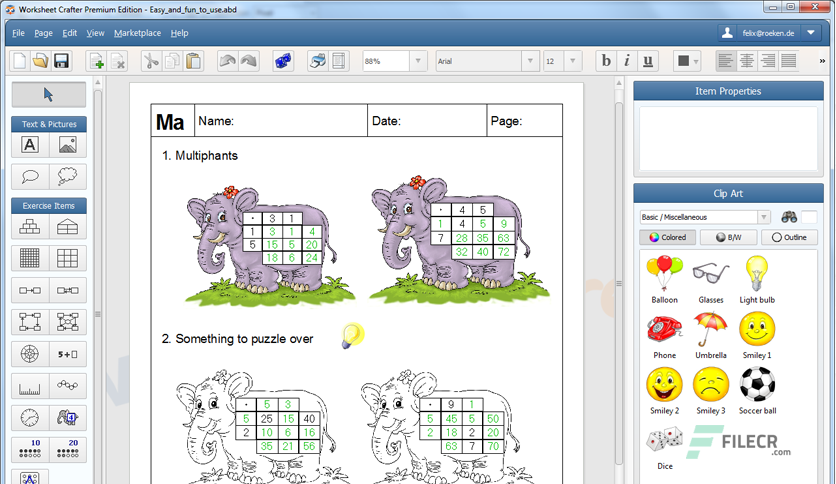Save the worksheet with the floppy disk icon
Image resolution: width=836 pixels, height=484 pixels.
[x=61, y=61]
